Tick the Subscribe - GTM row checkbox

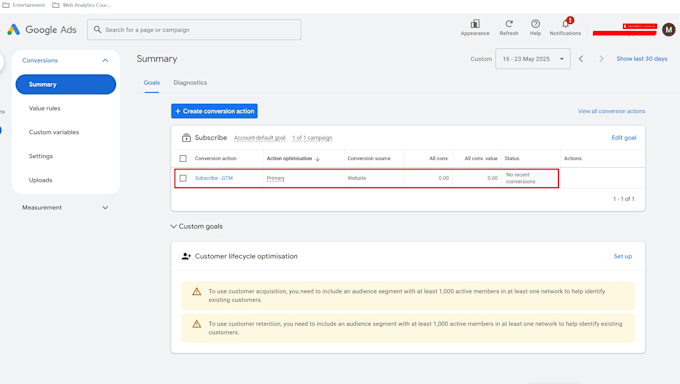183,178
